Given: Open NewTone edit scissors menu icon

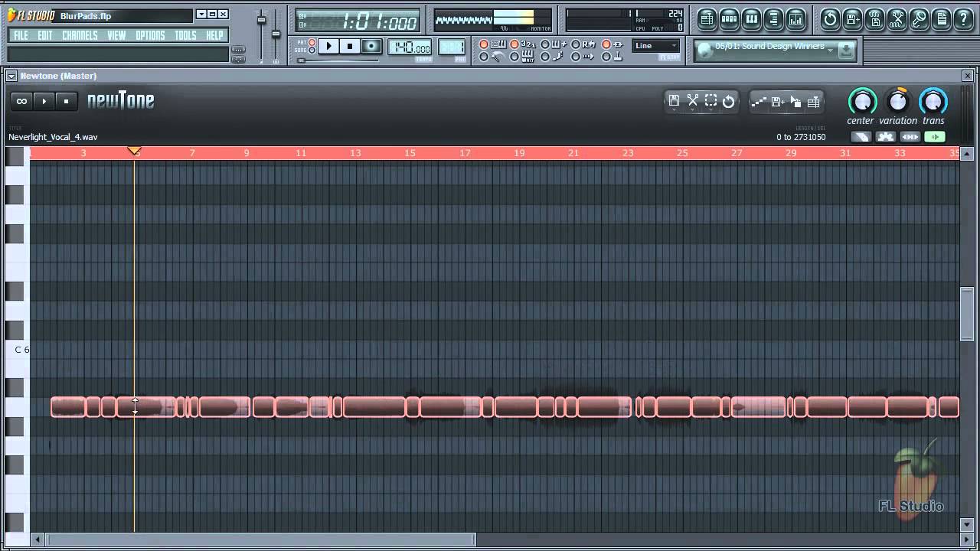Looking at the screenshot, I should tap(692, 101).
